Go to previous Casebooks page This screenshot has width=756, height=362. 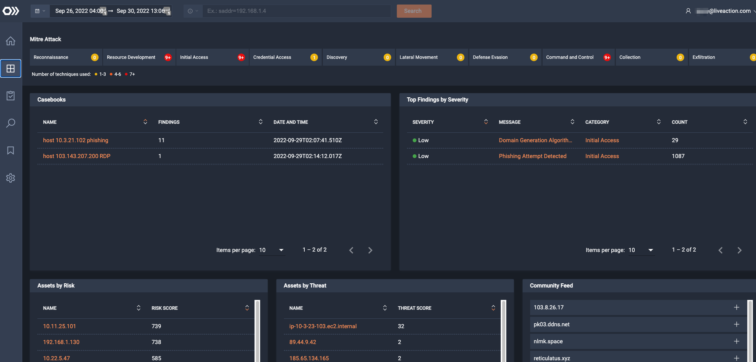pyautogui.click(x=351, y=250)
